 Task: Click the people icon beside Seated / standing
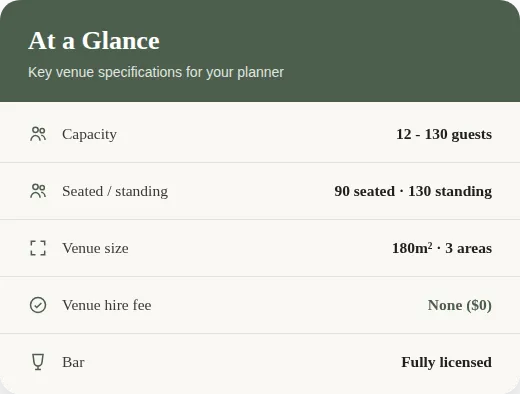pyautogui.click(x=38, y=191)
